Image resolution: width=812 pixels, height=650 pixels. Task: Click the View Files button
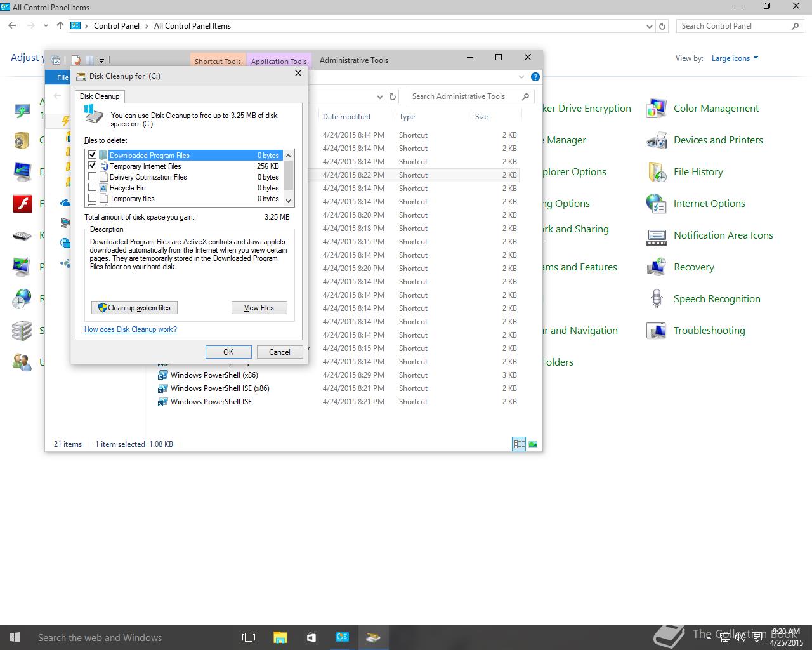259,308
